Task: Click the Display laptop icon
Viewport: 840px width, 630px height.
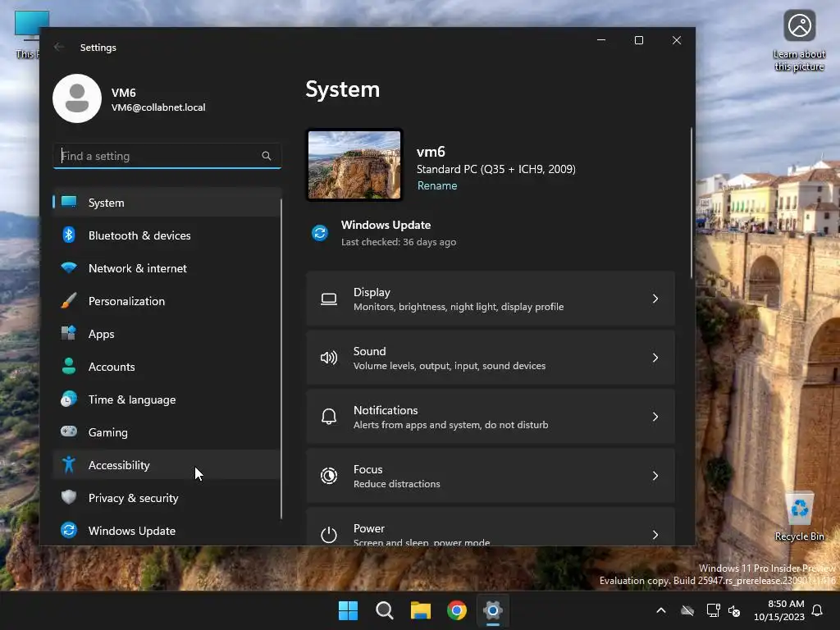Action: [x=329, y=299]
